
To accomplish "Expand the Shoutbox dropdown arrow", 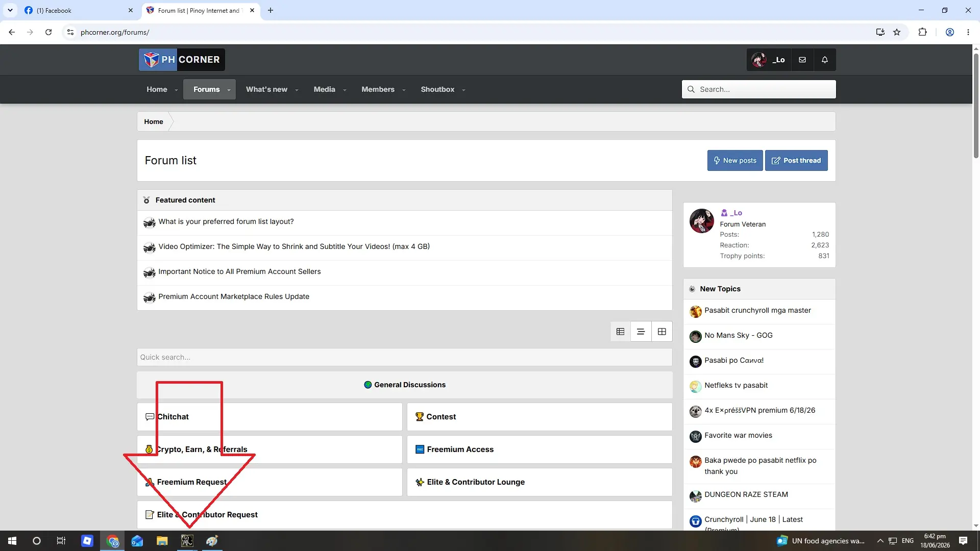I will 463,90.
